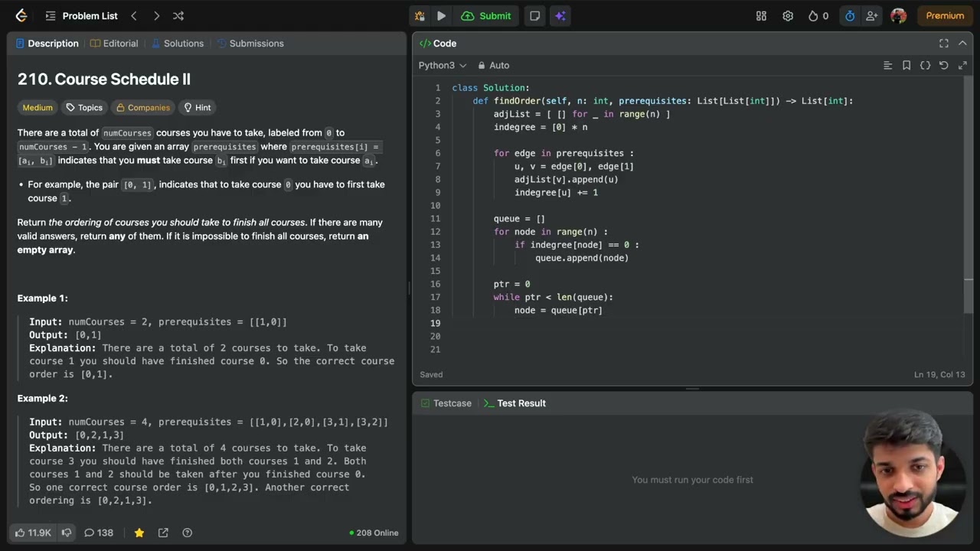Switch to the Solutions tab
This screenshot has height=551, width=980.
tap(177, 44)
